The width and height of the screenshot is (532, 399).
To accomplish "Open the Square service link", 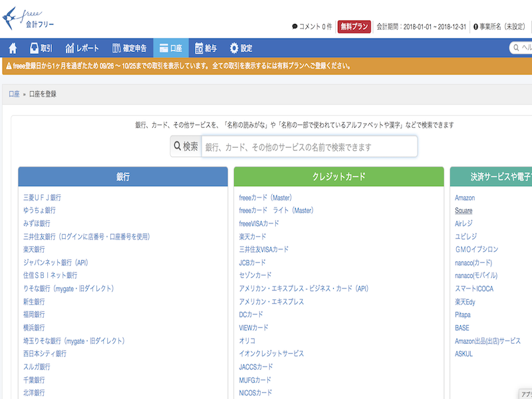I will pos(464,211).
